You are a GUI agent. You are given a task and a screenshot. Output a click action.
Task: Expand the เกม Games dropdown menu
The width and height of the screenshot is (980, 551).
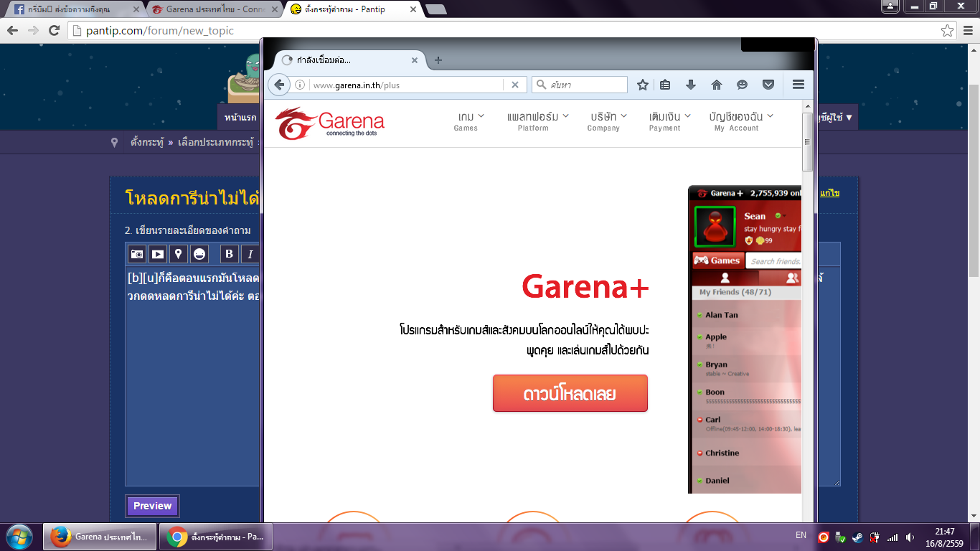coord(471,121)
